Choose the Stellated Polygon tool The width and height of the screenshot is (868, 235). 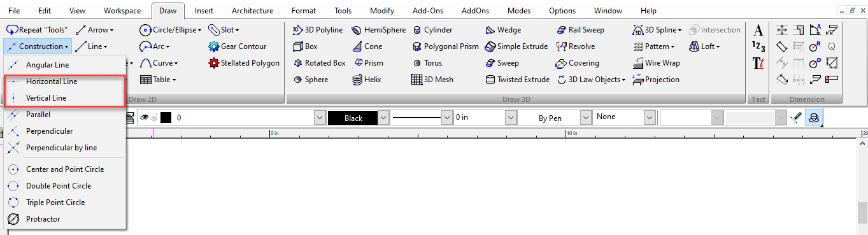(244, 63)
